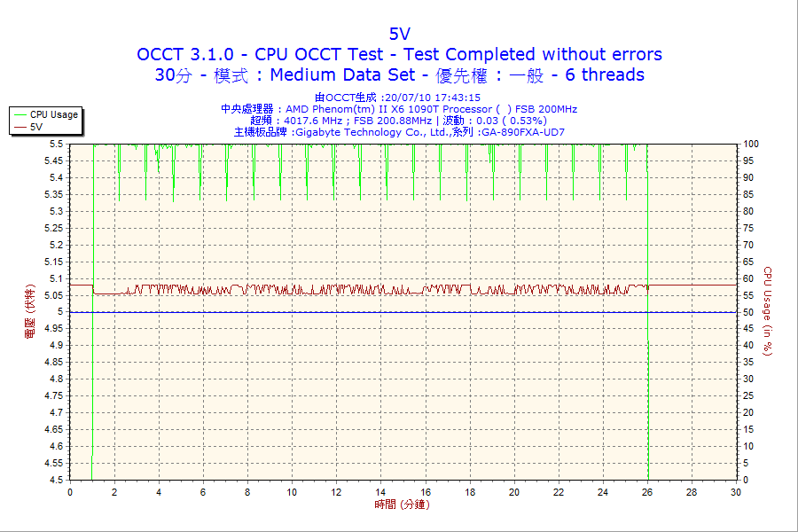This screenshot has height=532, width=798.
Task: Click the green CPU Usage legend line
Action: coord(20,115)
